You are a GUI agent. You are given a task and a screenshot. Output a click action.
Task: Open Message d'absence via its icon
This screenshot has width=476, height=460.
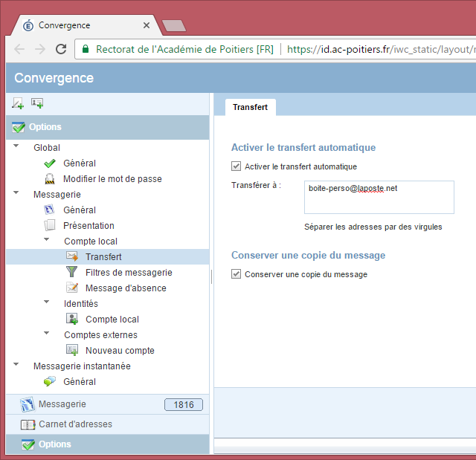click(x=72, y=288)
